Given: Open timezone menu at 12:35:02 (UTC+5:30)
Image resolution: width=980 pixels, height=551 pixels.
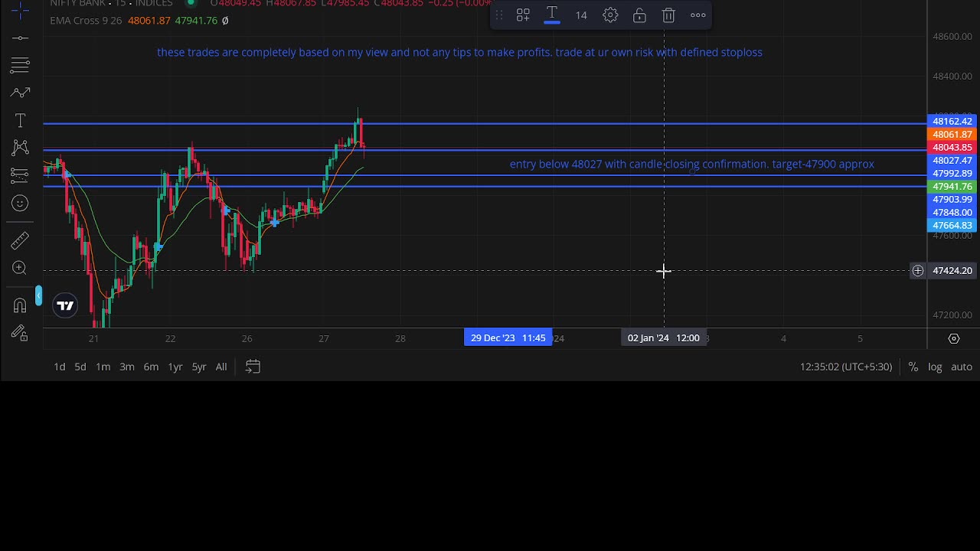Looking at the screenshot, I should [x=846, y=367].
